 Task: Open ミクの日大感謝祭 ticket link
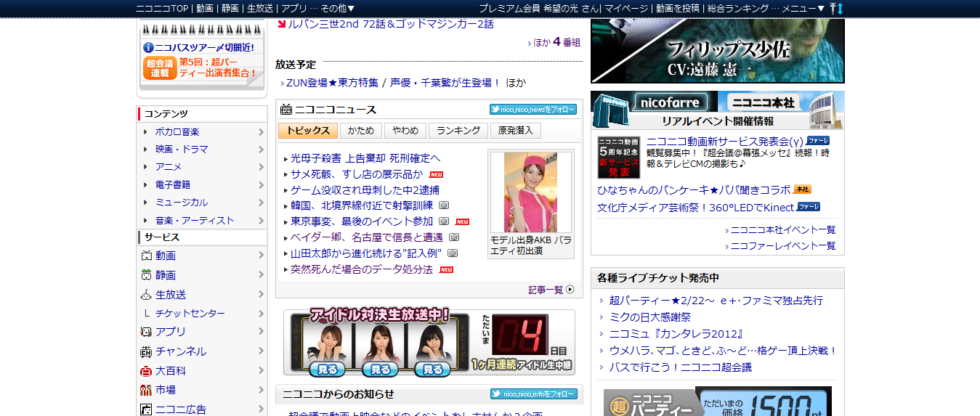click(x=650, y=317)
